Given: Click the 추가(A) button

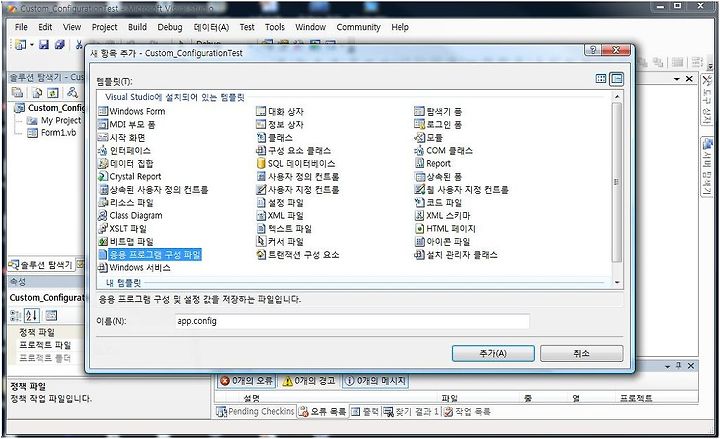Looking at the screenshot, I should (x=493, y=354).
